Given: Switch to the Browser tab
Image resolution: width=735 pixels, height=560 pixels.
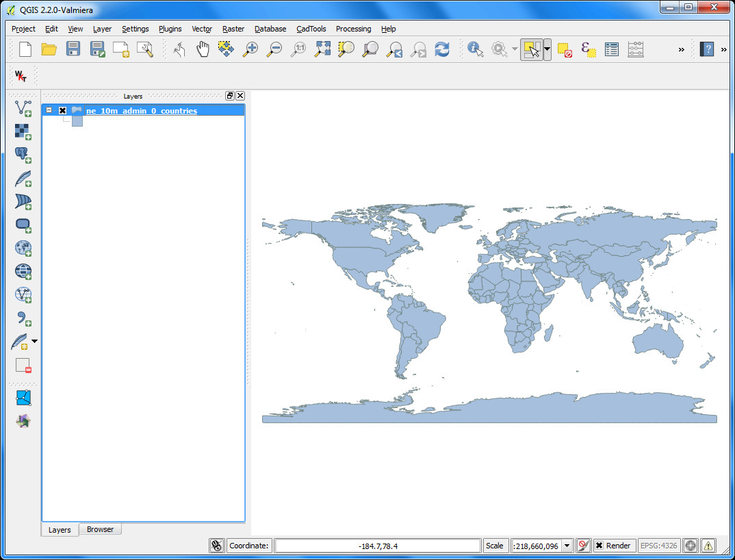Looking at the screenshot, I should [100, 529].
